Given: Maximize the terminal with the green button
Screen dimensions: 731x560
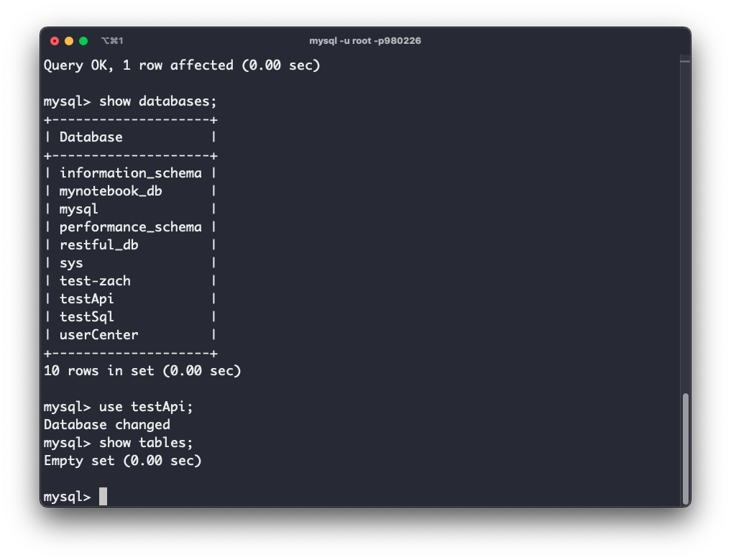Looking at the screenshot, I should [83, 41].
